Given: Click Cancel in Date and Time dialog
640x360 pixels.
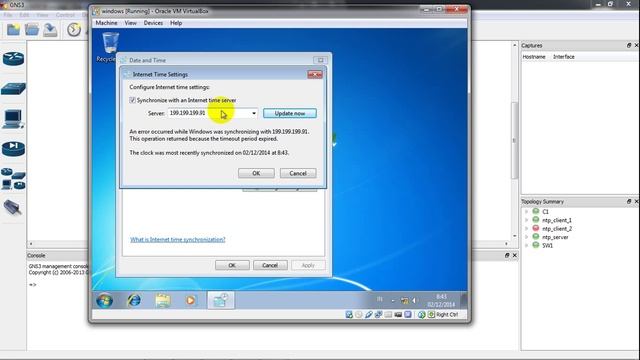Looking at the screenshot, I should 270,265.
